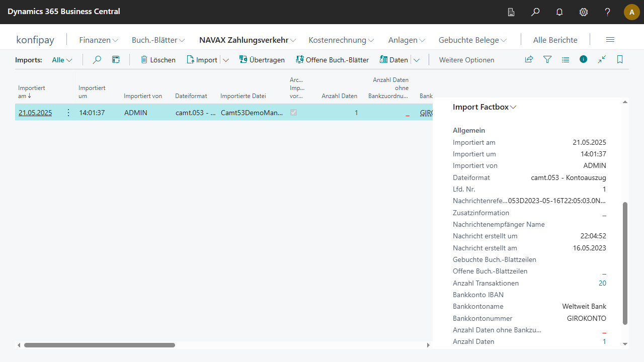Open the settings gear menu
The image size is (644, 362).
coord(584,12)
